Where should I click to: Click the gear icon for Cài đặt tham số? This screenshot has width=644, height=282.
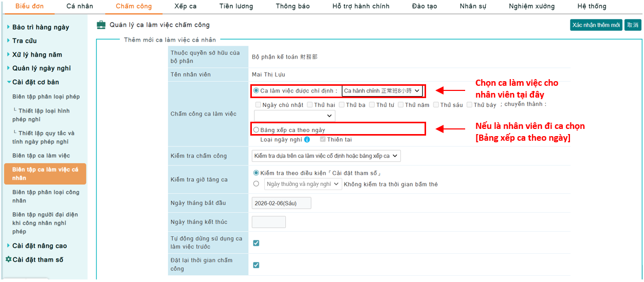pos(8,260)
